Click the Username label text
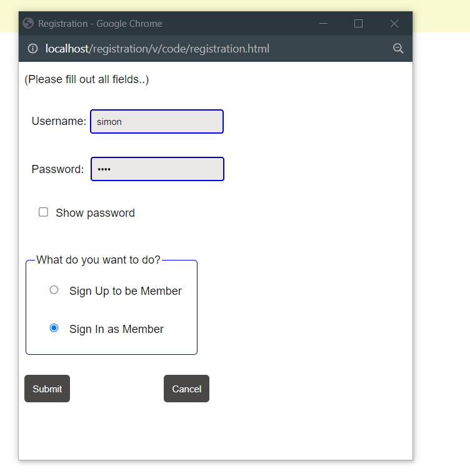The image size is (470, 476). [59, 121]
